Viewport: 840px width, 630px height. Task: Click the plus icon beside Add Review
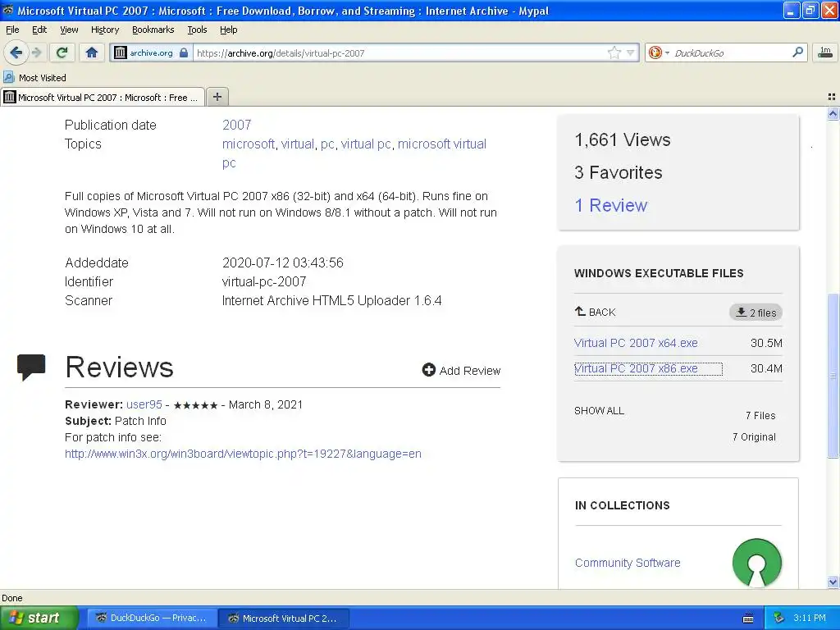coord(428,370)
